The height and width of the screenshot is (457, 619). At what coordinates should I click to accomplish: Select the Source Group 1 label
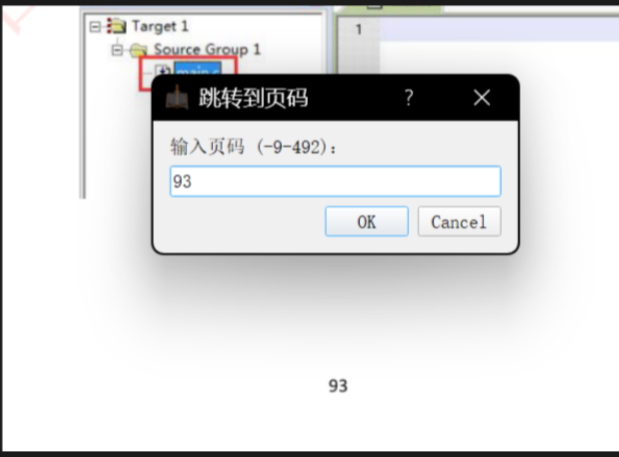[x=207, y=50]
